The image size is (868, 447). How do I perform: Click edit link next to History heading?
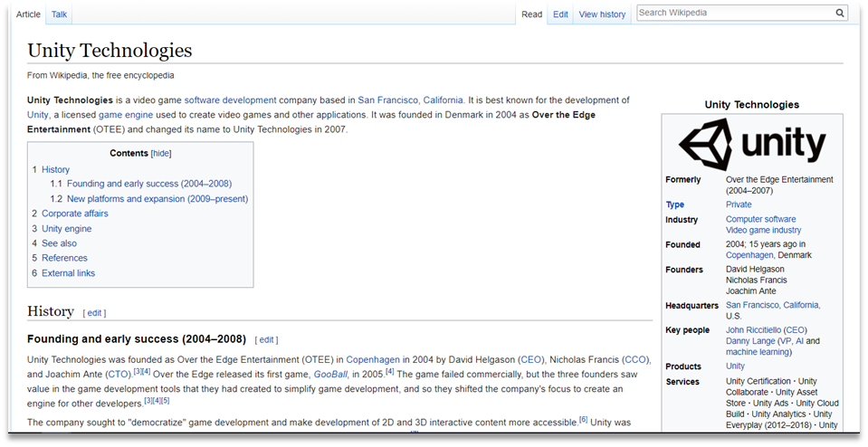click(95, 313)
